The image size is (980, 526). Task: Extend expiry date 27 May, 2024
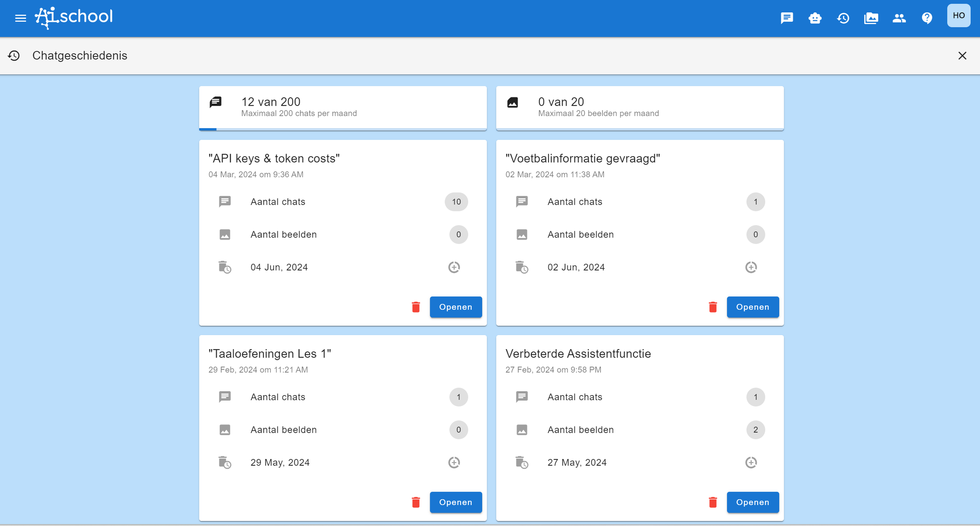[751, 463]
